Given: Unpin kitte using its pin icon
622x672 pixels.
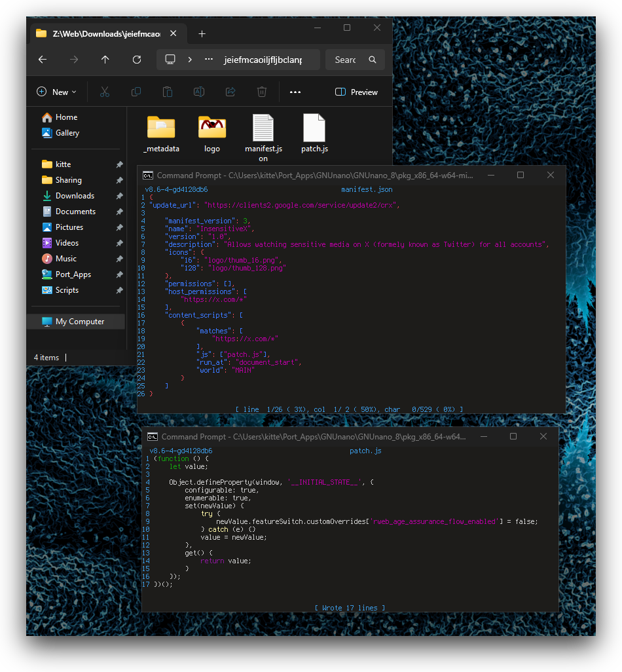Looking at the screenshot, I should point(120,164).
